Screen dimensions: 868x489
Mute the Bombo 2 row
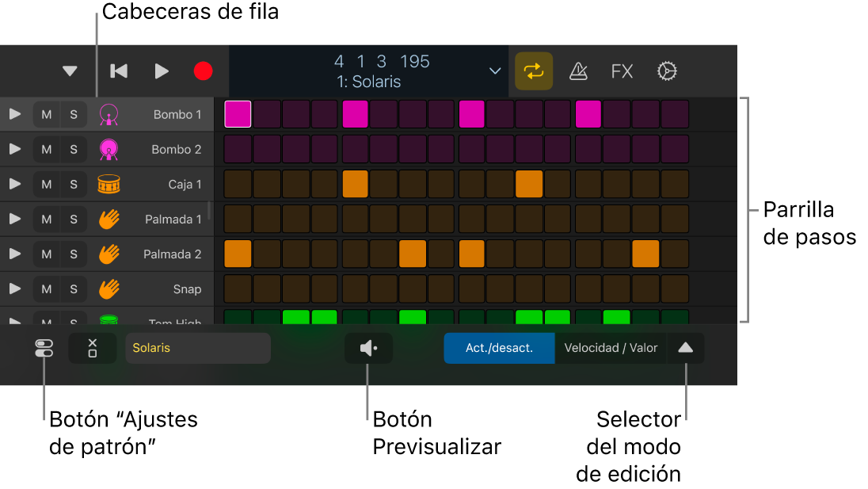click(x=47, y=150)
